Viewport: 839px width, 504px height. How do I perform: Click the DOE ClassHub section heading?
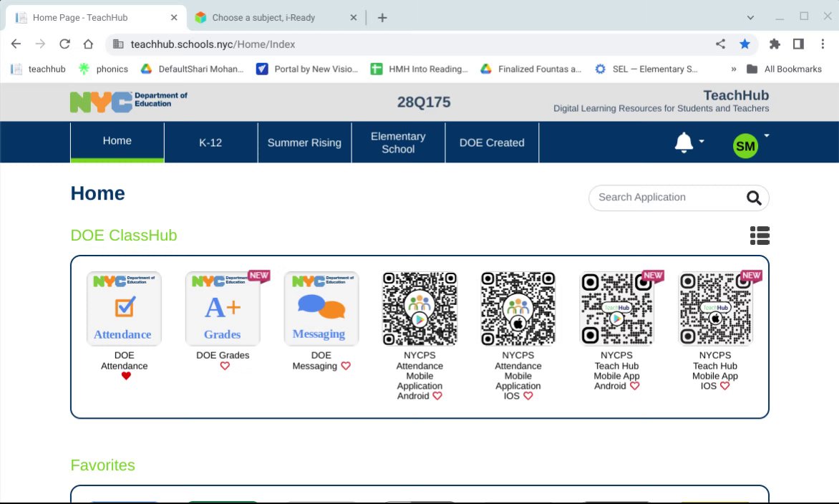[x=124, y=236]
